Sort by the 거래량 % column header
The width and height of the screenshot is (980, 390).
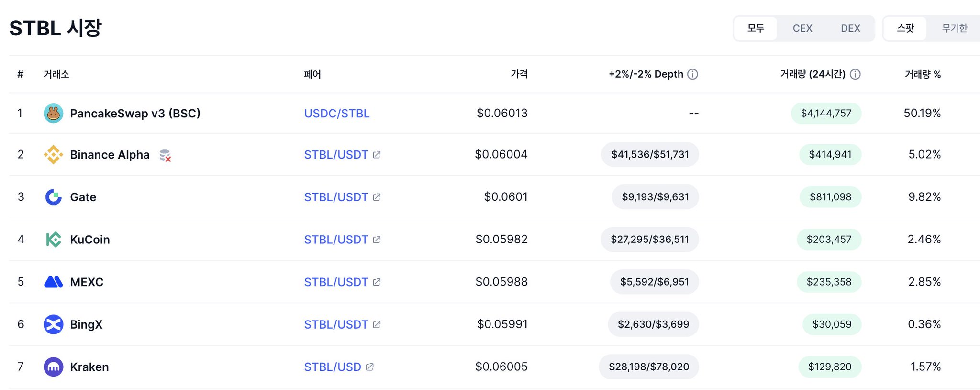(x=922, y=74)
